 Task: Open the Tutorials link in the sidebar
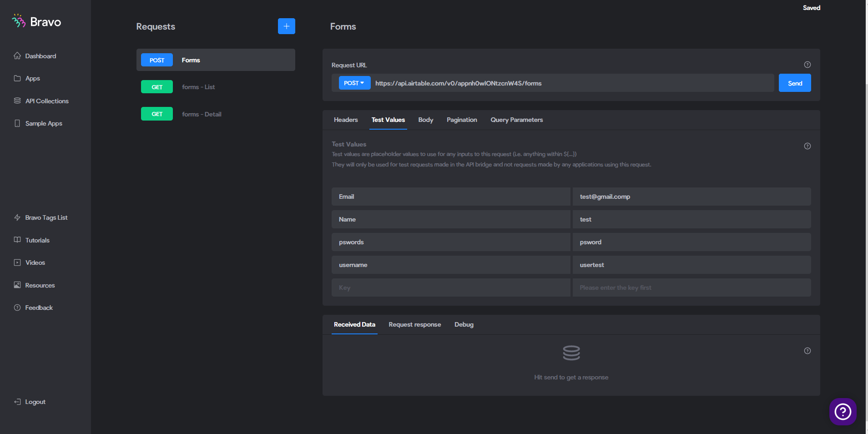click(37, 240)
